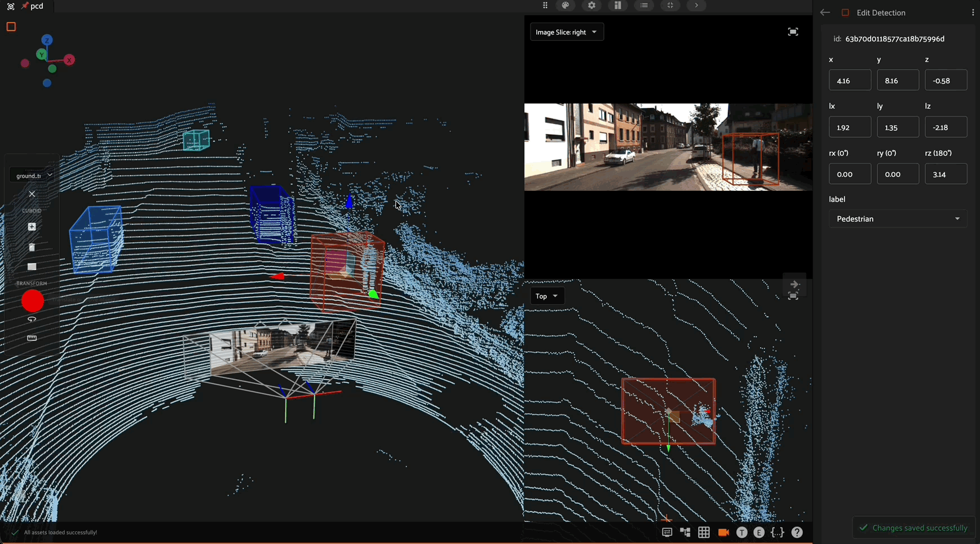Toggle the E mode icon in the bottom bar
Image resolution: width=980 pixels, height=544 pixels.
coord(759,532)
